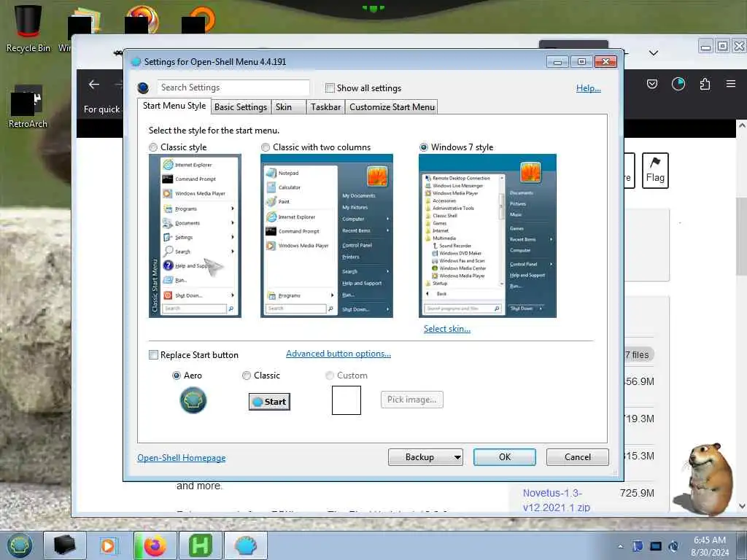
Task: Show hidden system tray icons arrow
Action: (x=620, y=546)
